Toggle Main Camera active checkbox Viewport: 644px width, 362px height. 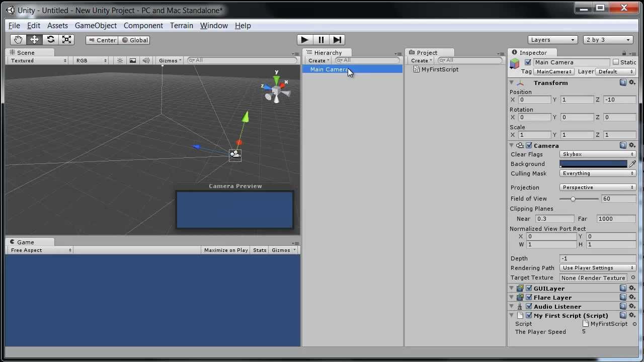tap(528, 62)
